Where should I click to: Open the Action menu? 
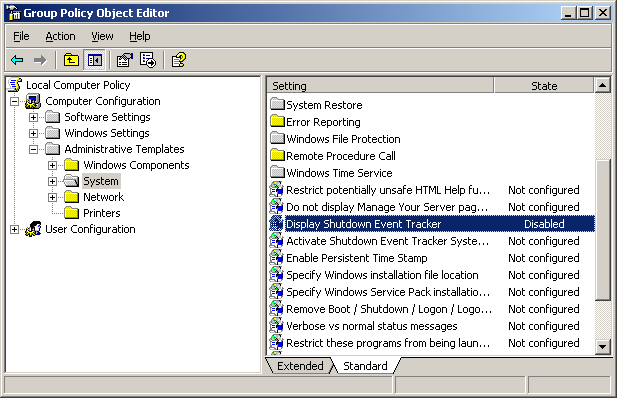pyautogui.click(x=60, y=36)
